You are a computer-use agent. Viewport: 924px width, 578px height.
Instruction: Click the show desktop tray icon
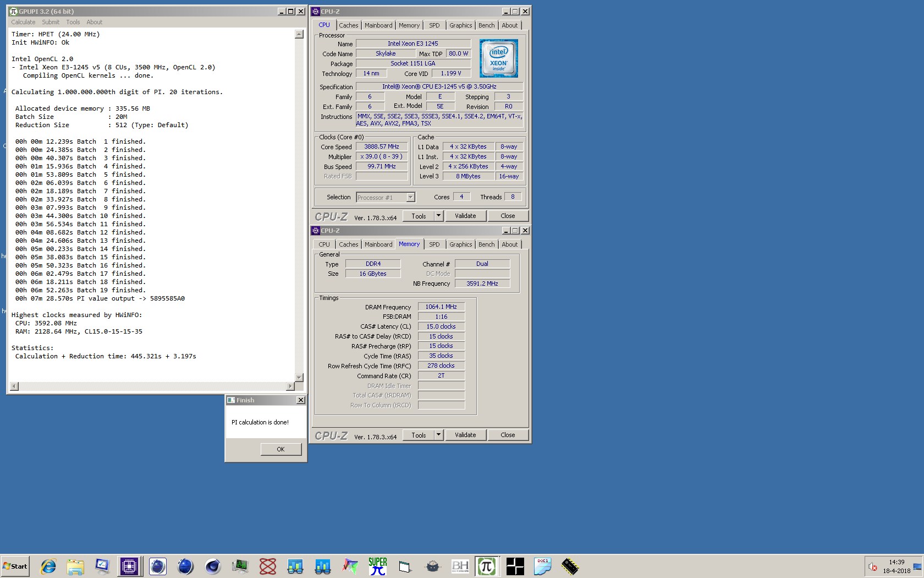pos(917,566)
